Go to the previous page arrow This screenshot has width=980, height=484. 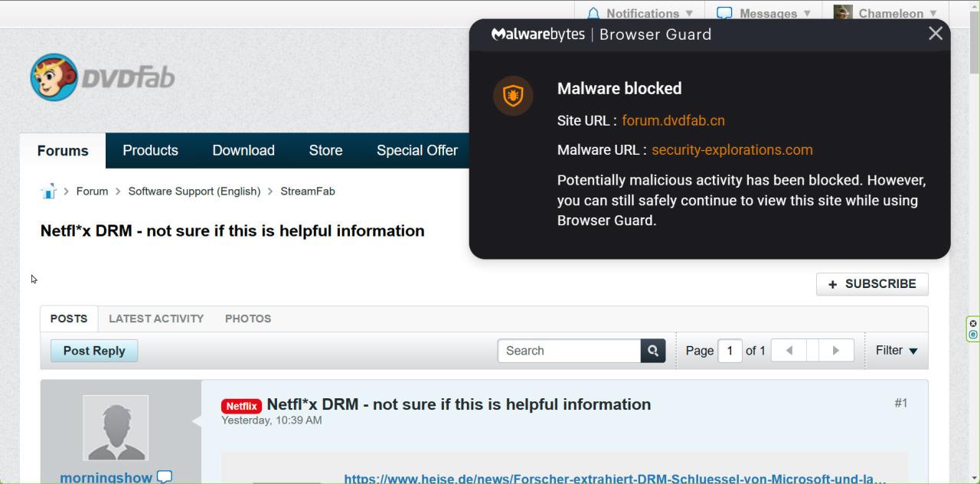coord(789,351)
